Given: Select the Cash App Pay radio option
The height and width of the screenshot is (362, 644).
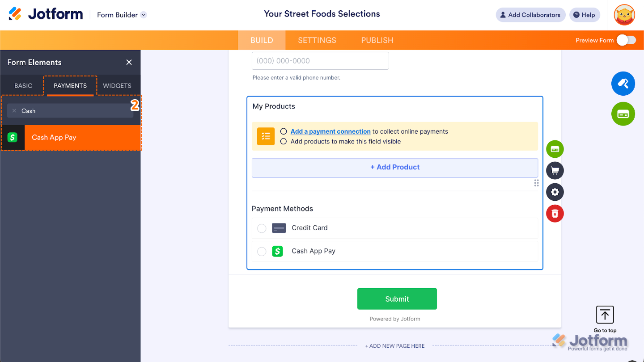Looking at the screenshot, I should click(x=262, y=252).
